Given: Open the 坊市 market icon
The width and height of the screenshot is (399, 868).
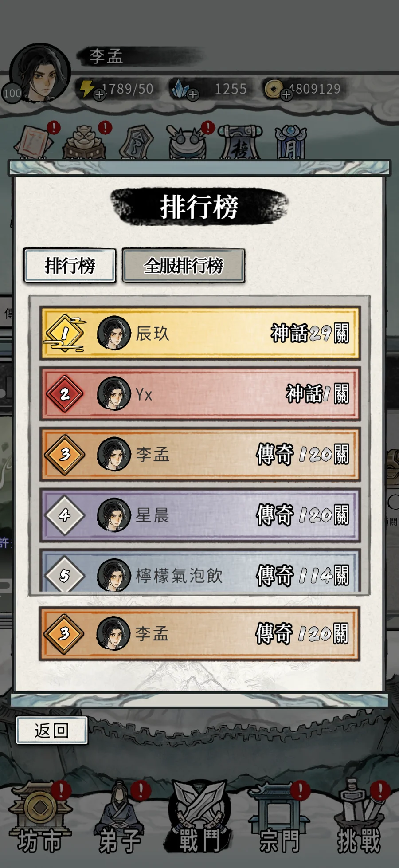Looking at the screenshot, I should click(x=40, y=818).
